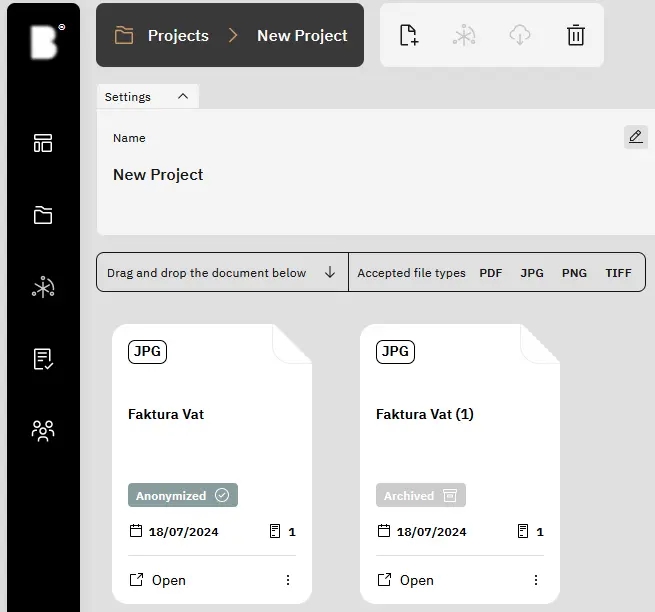655x612 pixels.
Task: Click the Archived status badge
Action: (421, 495)
